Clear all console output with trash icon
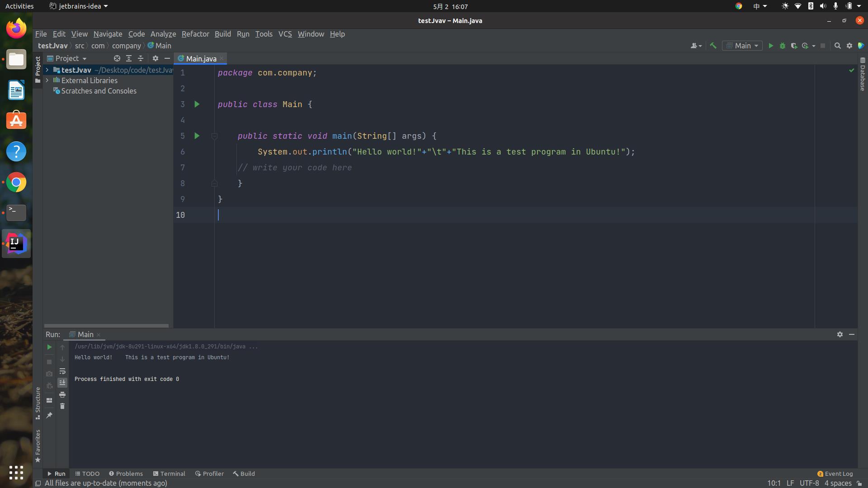This screenshot has height=488, width=868. [x=62, y=406]
